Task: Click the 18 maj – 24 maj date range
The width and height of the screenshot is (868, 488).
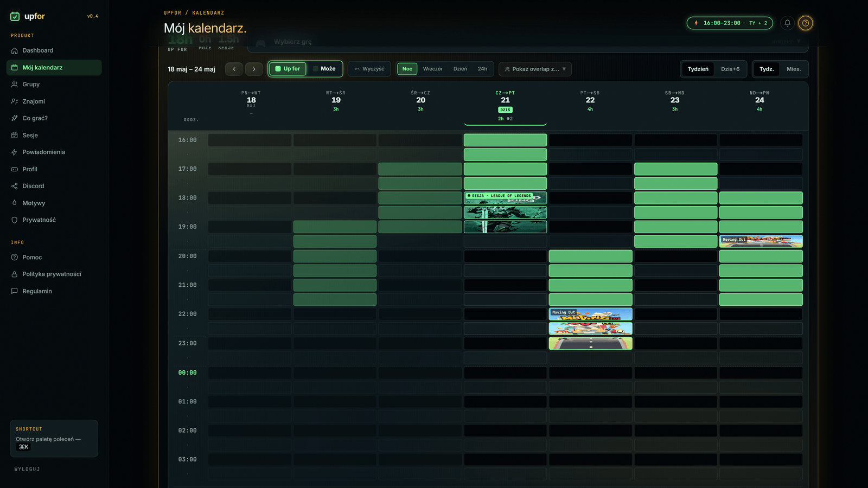Action: pos(192,69)
